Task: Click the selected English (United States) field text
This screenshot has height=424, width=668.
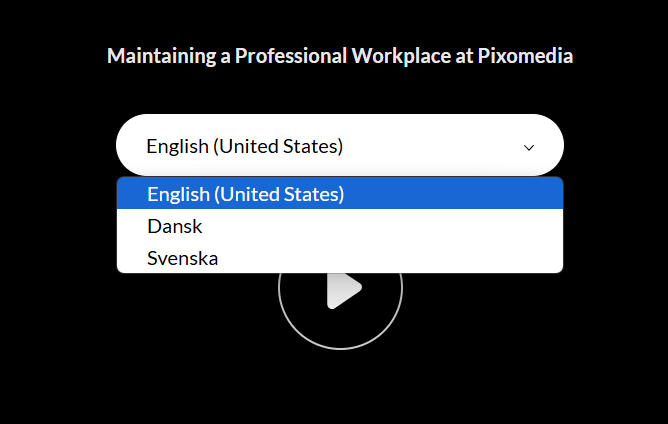Action: [x=245, y=146]
